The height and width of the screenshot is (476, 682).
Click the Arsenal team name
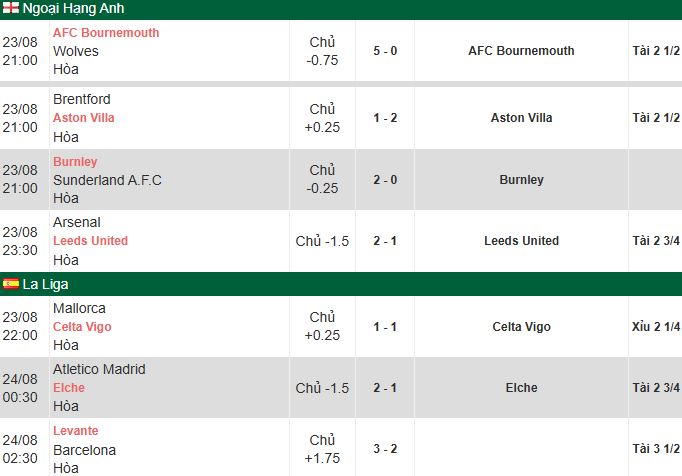click(77, 222)
